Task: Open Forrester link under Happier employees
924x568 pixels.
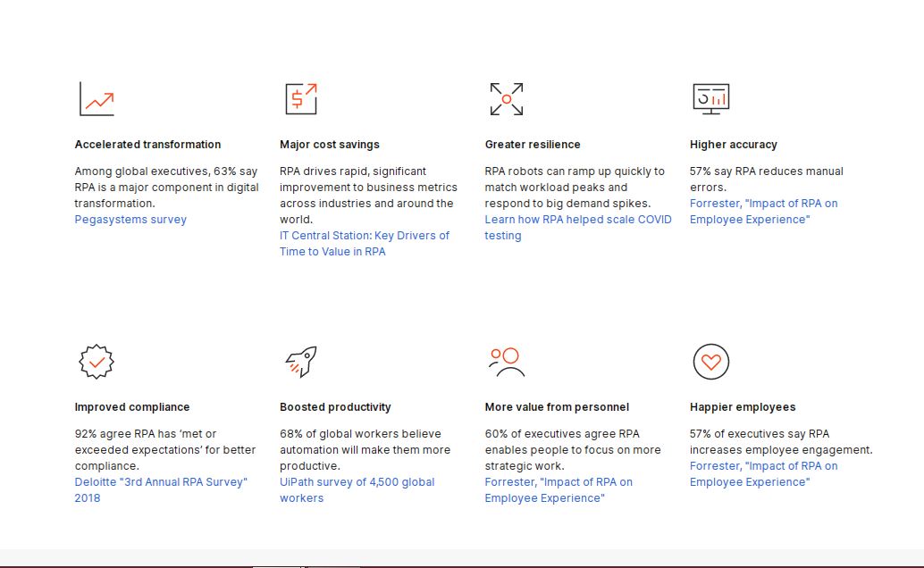Action: 763,466
